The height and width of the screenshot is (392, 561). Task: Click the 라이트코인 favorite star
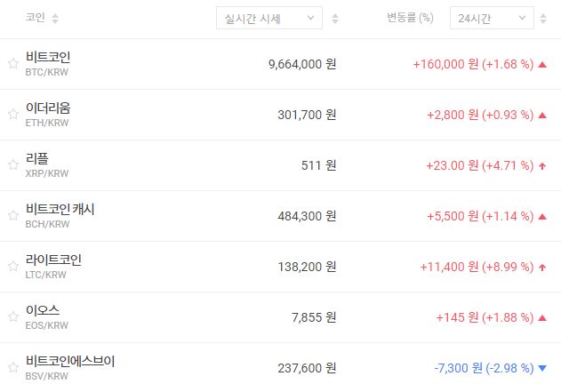coord(12,266)
